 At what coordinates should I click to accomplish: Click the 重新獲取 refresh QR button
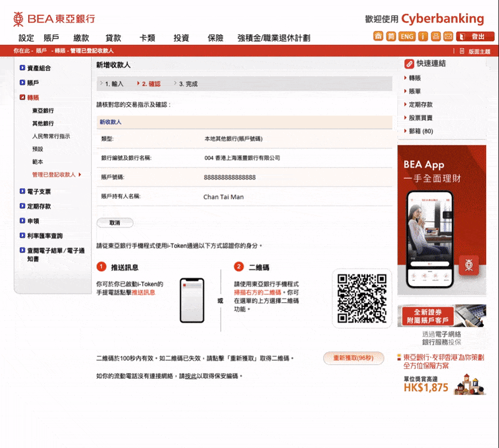click(353, 358)
